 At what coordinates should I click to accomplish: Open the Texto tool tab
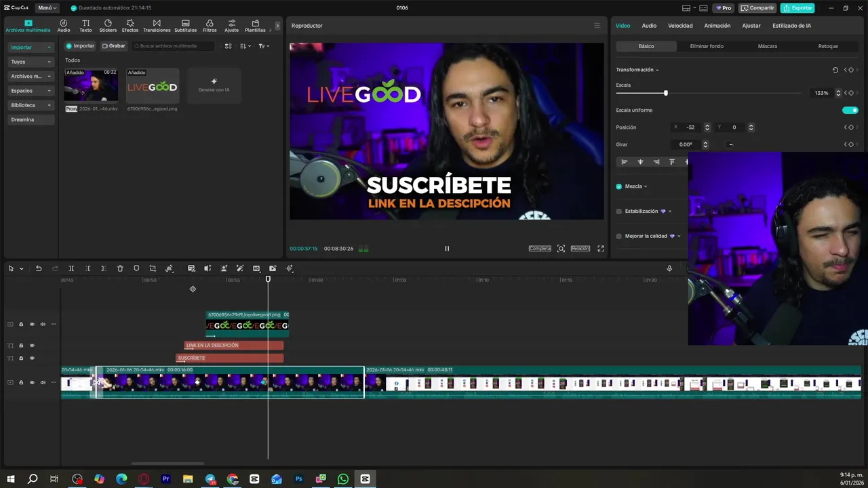(85, 26)
